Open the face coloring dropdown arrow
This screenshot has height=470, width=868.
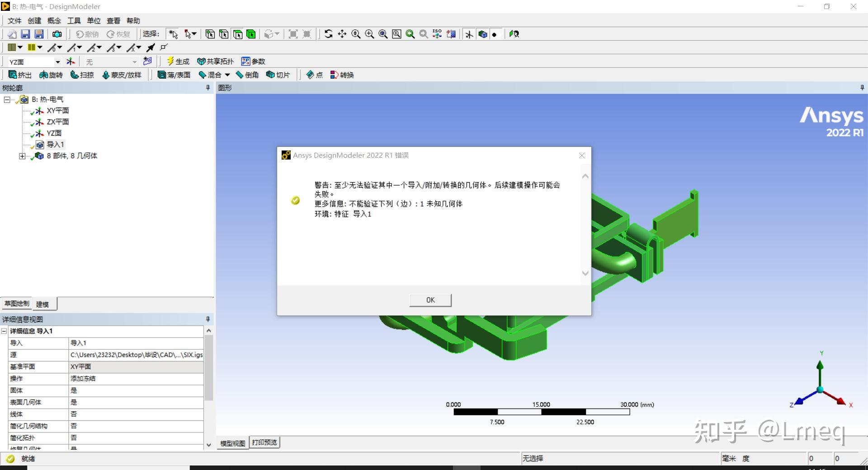pyautogui.click(x=20, y=47)
